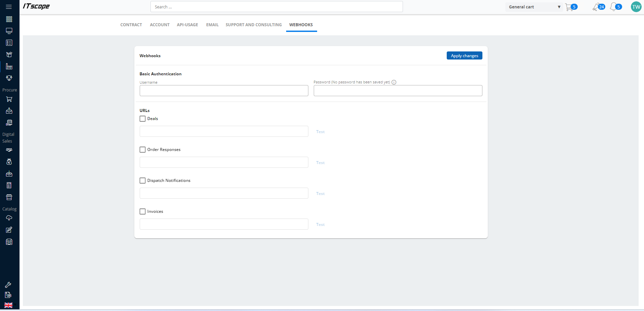Enable the Deals webhook checkbox
Screen dimensions: 644x311
tap(143, 119)
